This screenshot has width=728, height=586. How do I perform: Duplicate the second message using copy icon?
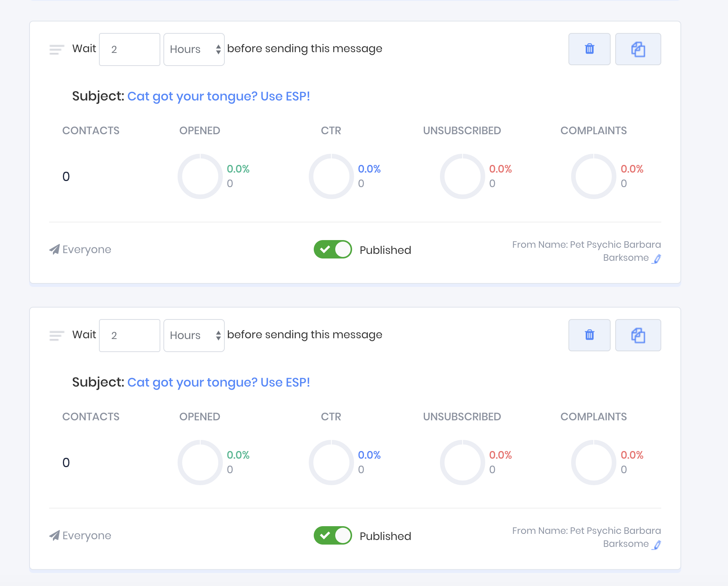[638, 335]
